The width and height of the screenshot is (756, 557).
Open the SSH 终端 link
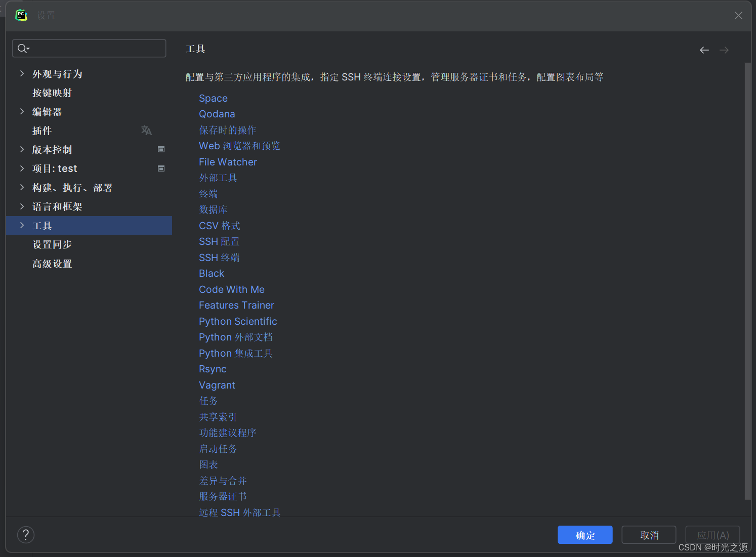pos(219,258)
